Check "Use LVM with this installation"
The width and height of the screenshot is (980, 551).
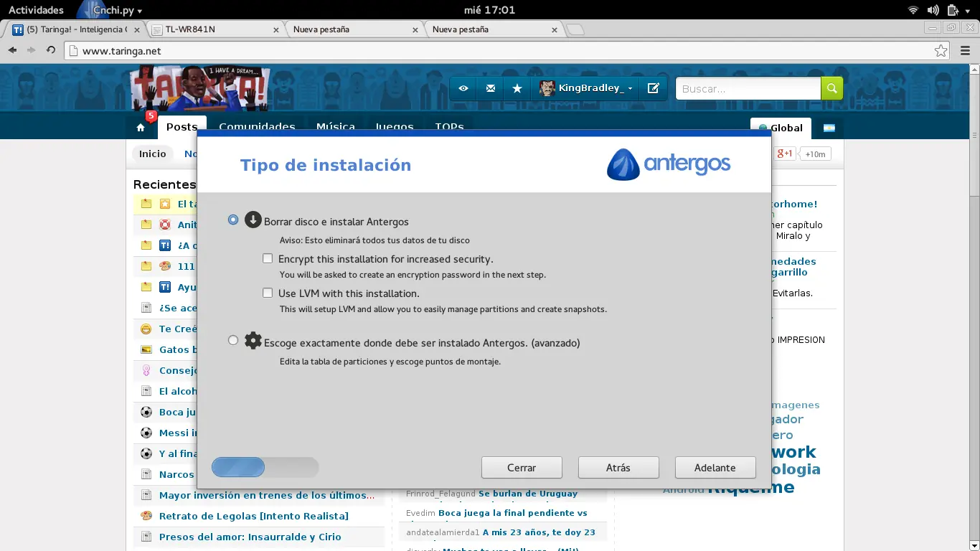pos(268,293)
